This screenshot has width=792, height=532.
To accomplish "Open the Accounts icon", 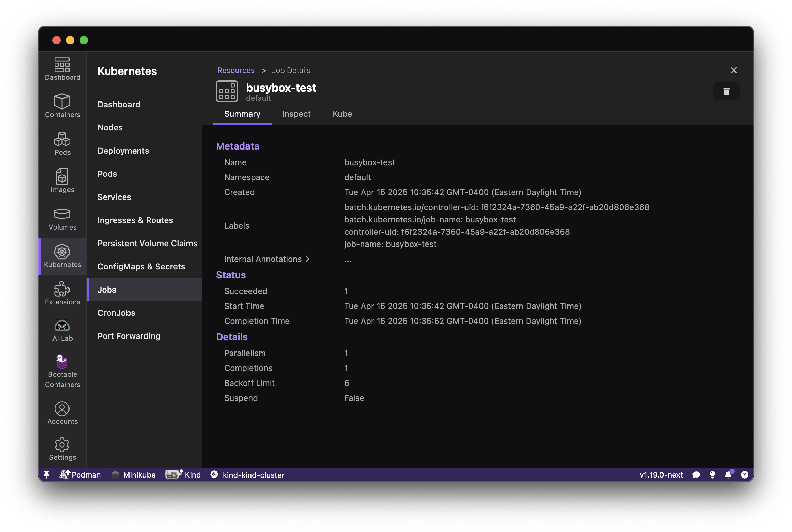I will point(62,413).
